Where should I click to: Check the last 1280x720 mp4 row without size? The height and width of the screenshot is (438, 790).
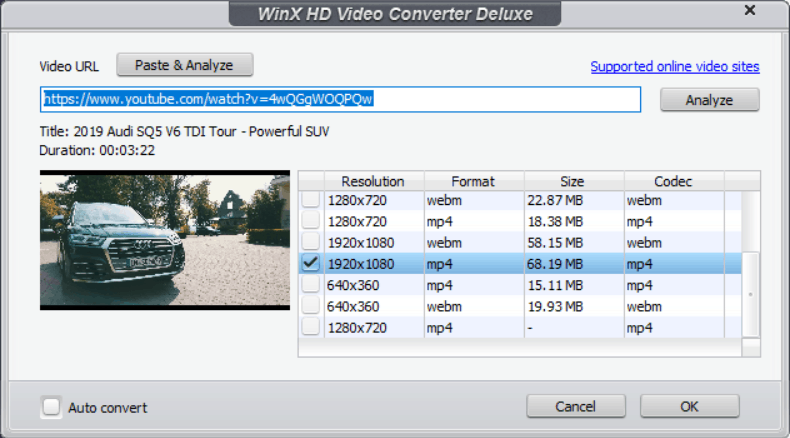tap(312, 327)
